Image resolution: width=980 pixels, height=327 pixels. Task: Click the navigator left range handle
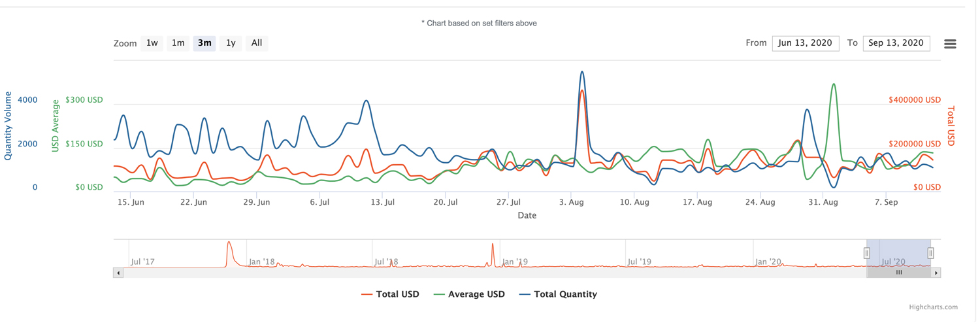[867, 253]
